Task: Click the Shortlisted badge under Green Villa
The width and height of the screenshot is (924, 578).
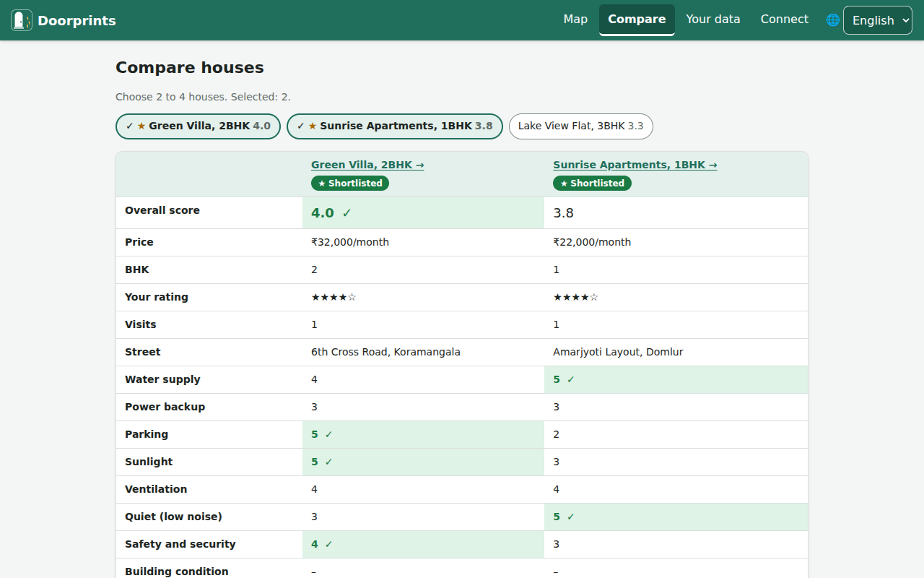Action: click(x=350, y=184)
